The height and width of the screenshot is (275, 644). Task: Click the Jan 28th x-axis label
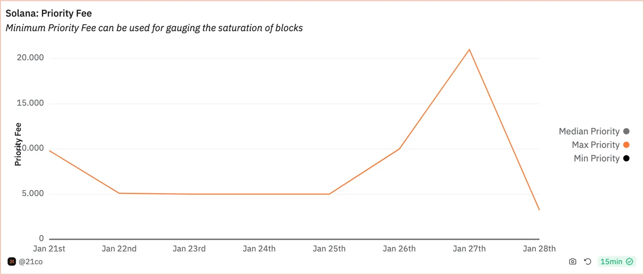539,248
